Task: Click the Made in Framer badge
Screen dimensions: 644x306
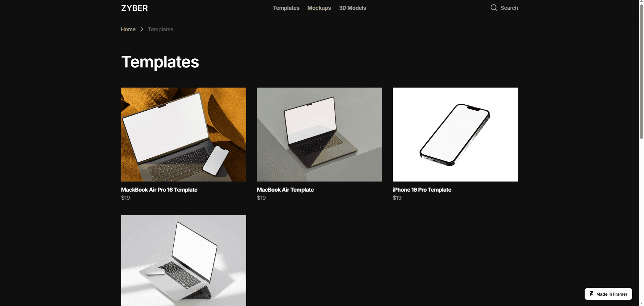Action: click(x=608, y=294)
